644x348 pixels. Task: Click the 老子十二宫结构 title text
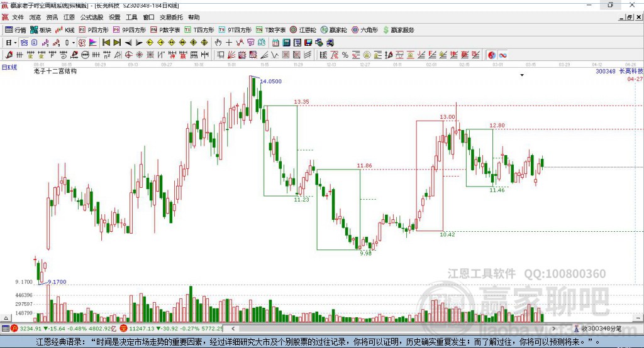[55, 71]
